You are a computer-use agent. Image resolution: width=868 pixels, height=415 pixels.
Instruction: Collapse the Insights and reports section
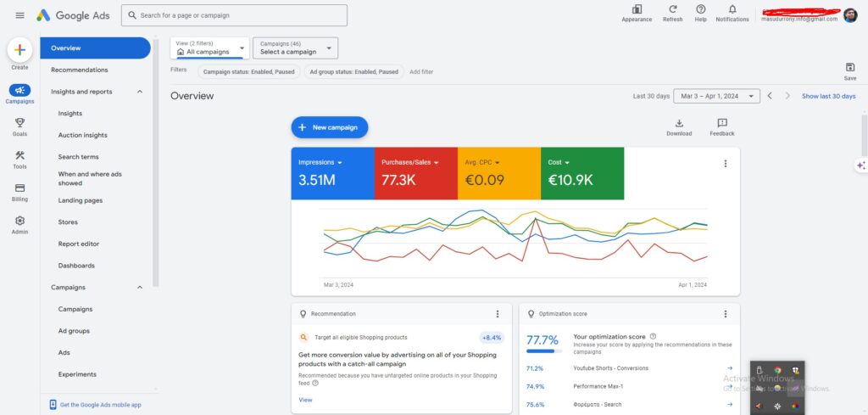(140, 92)
